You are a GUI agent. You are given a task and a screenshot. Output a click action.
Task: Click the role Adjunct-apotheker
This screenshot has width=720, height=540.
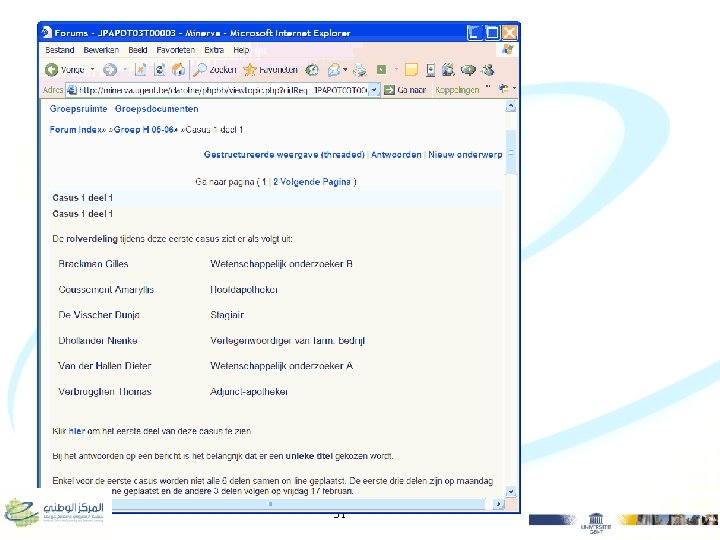coord(249,392)
